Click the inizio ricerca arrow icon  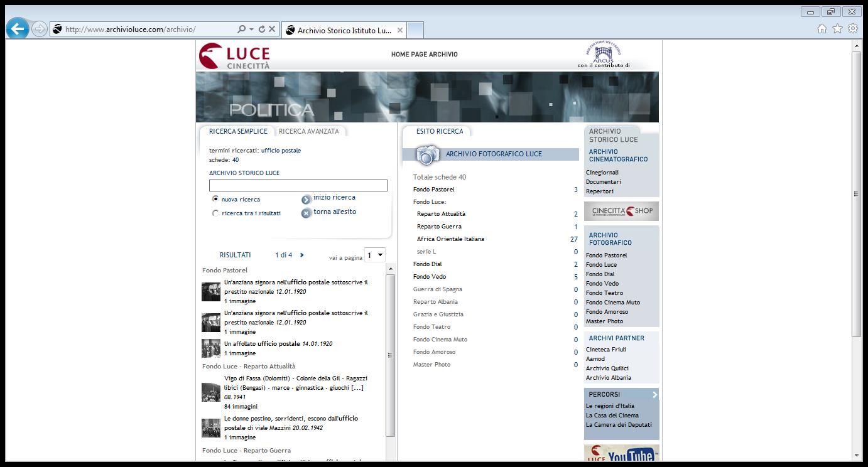coord(306,200)
